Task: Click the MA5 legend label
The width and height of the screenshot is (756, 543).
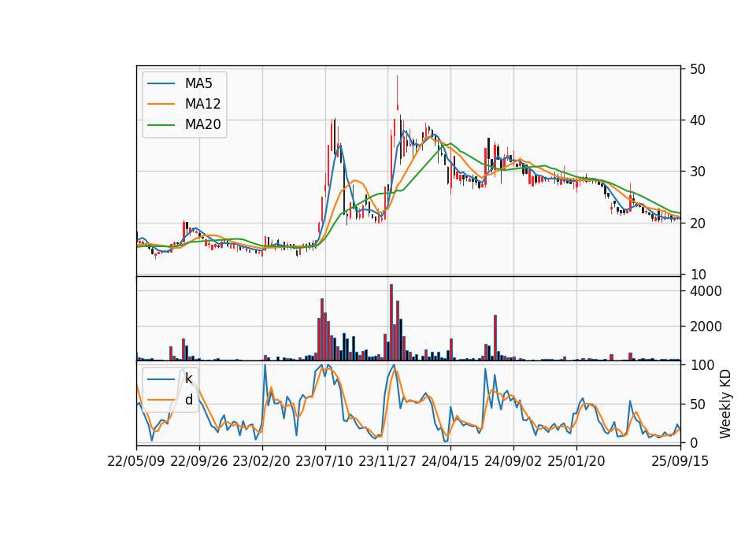Action: 198,83
